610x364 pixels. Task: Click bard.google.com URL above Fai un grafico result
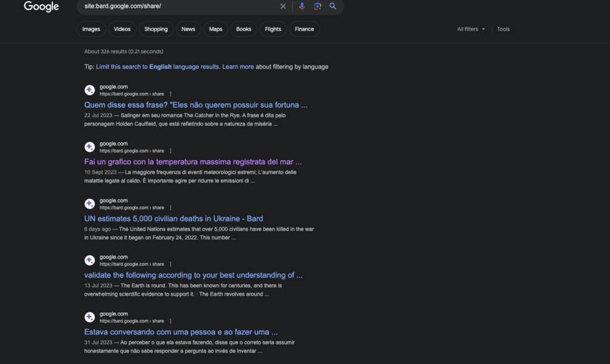click(x=132, y=151)
